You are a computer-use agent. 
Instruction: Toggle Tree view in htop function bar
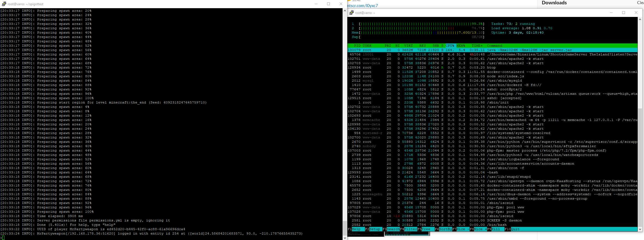point(426,229)
